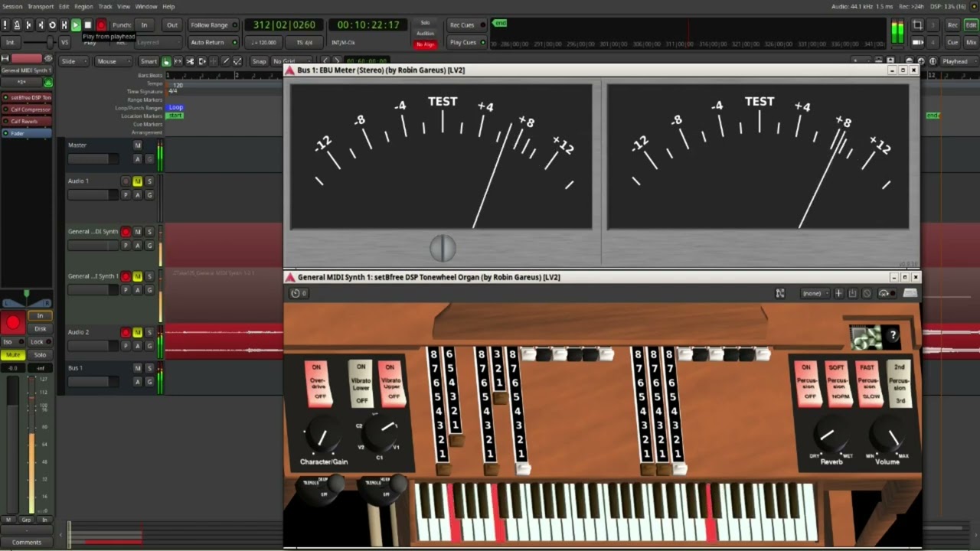Toggle Percussion SOFT/NORM switch
Viewport: 980px width, 551px height.
click(837, 383)
